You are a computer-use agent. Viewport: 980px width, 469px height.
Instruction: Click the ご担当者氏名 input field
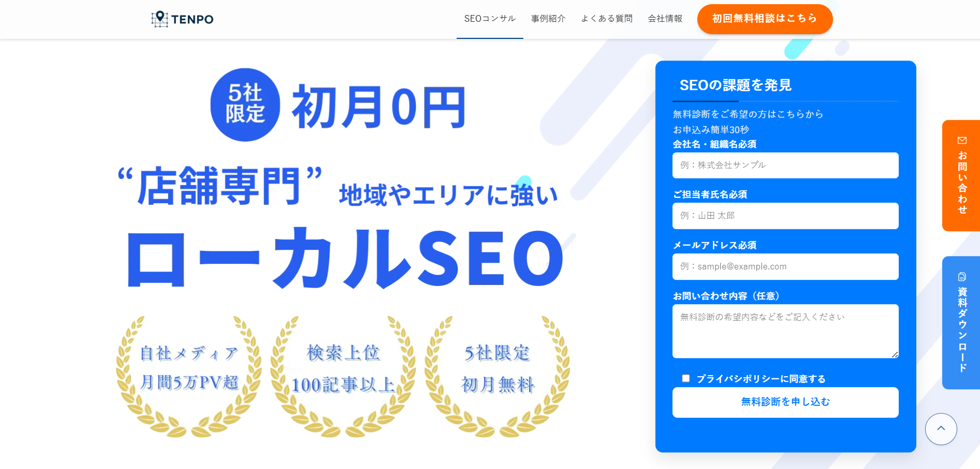point(785,216)
